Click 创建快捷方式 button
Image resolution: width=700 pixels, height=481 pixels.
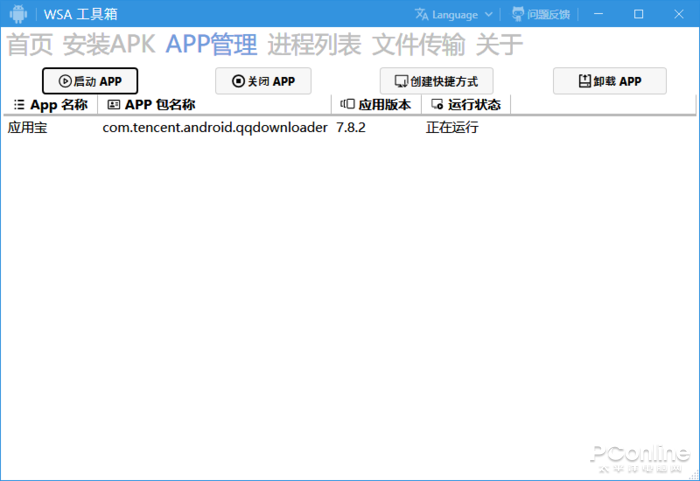(x=436, y=81)
